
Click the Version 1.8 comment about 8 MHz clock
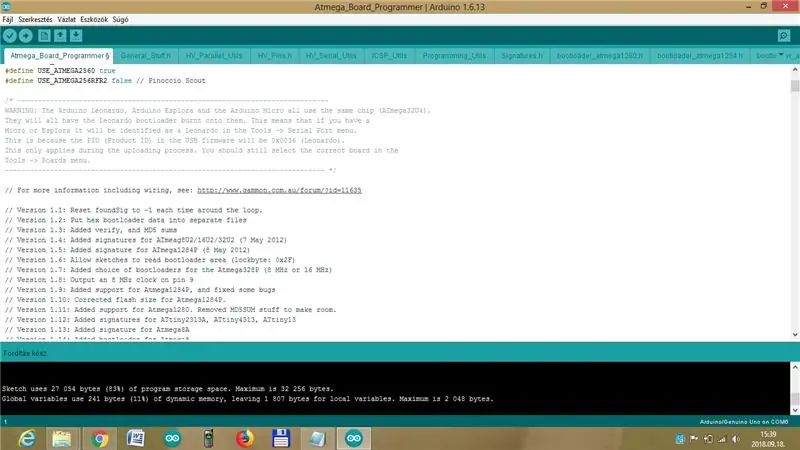99,280
